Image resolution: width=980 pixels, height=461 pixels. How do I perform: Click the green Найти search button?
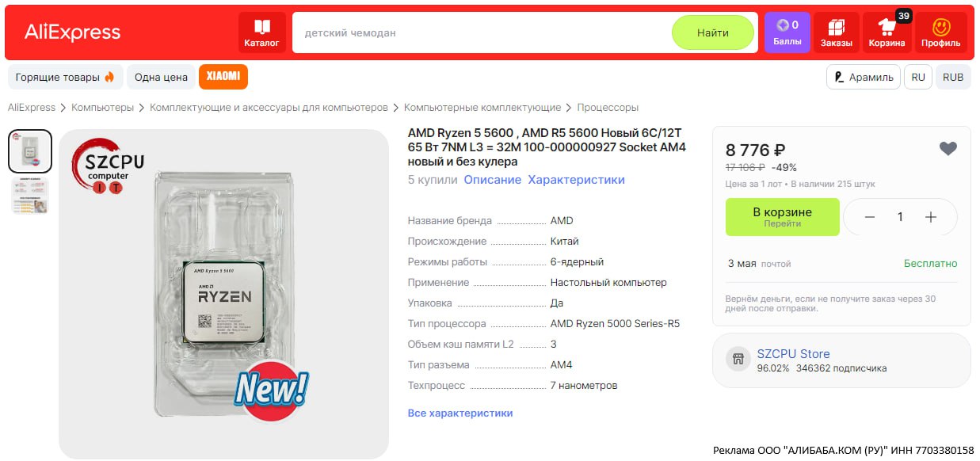(713, 32)
